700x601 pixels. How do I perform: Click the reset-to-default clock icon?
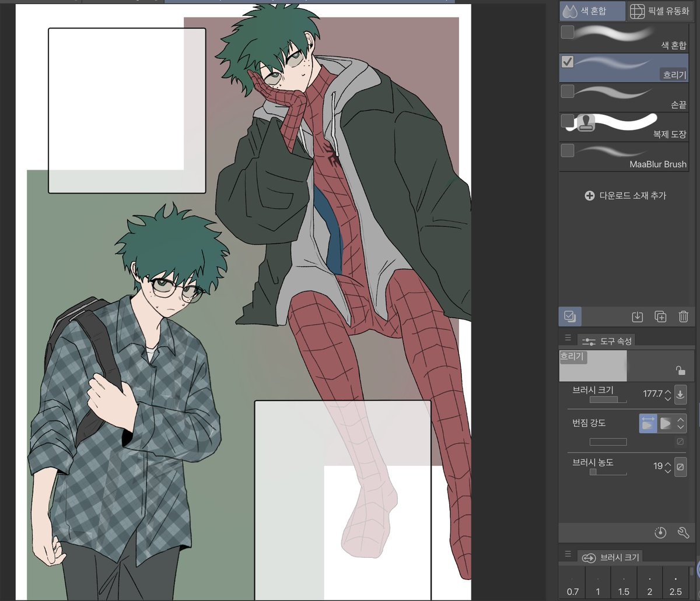coord(660,532)
